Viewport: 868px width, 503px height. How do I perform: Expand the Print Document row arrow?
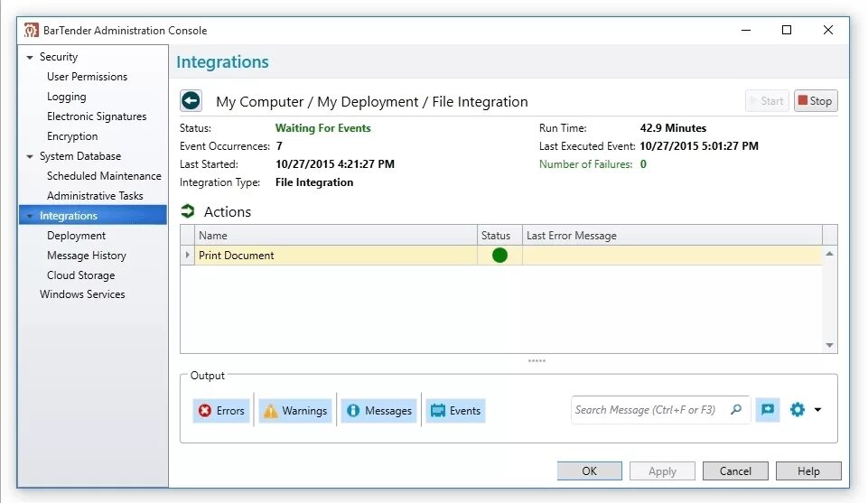click(187, 255)
